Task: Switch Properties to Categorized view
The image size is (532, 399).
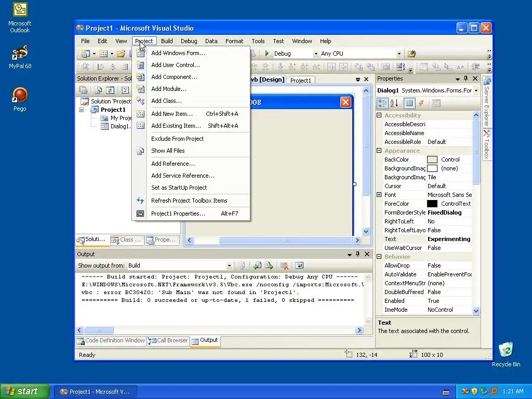Action: (x=382, y=103)
